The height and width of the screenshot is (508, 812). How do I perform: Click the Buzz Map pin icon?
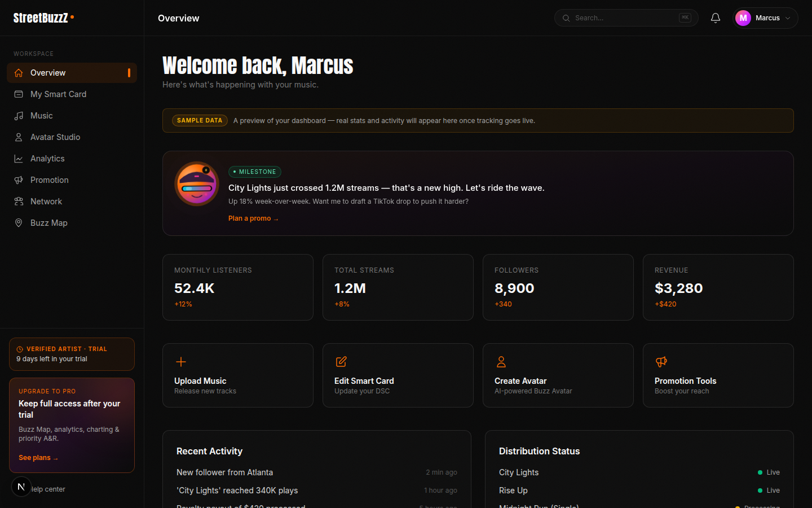pos(19,223)
